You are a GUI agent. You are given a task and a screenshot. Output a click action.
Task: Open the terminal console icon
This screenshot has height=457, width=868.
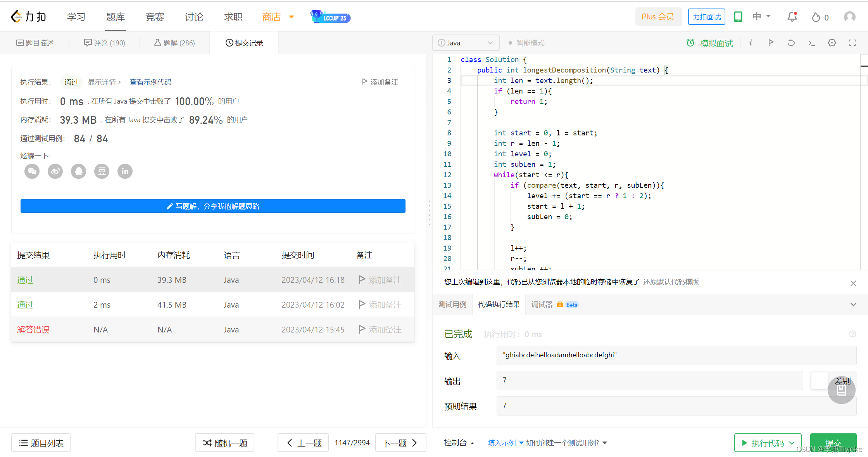(811, 43)
